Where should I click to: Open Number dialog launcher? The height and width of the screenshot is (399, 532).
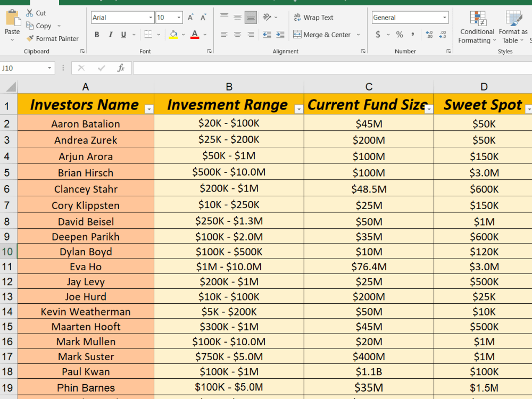pyautogui.click(x=448, y=51)
